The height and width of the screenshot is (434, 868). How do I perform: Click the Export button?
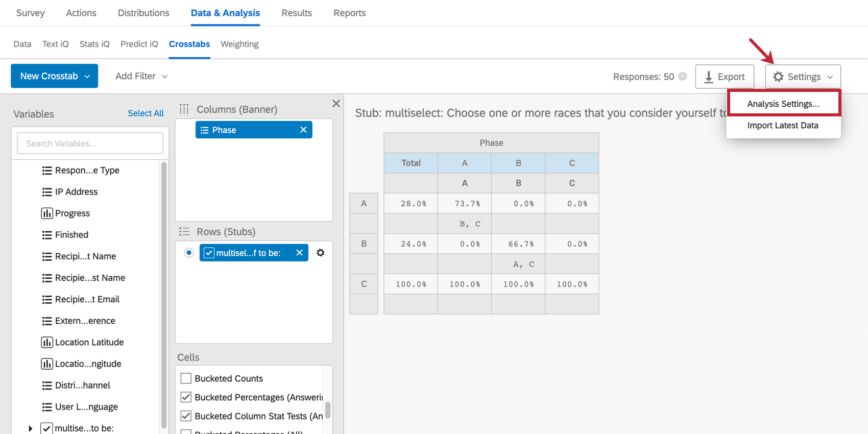point(725,77)
